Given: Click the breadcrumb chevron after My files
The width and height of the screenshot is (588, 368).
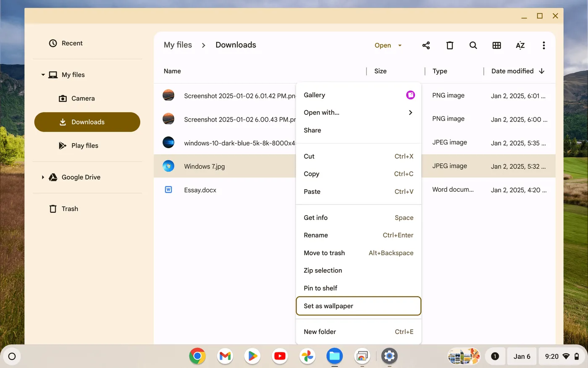Looking at the screenshot, I should click(x=204, y=45).
